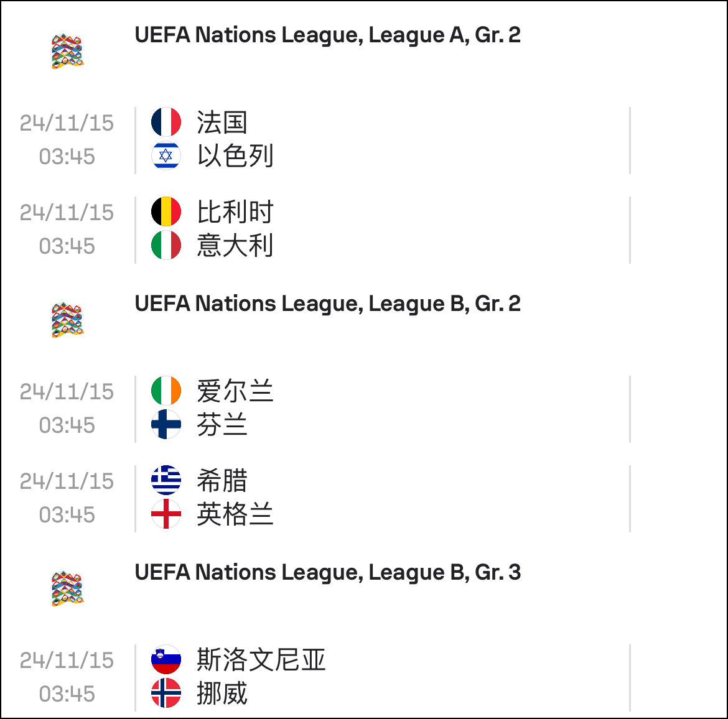Click the Italy flag icon
The width and height of the screenshot is (728, 719).
pyautogui.click(x=166, y=245)
